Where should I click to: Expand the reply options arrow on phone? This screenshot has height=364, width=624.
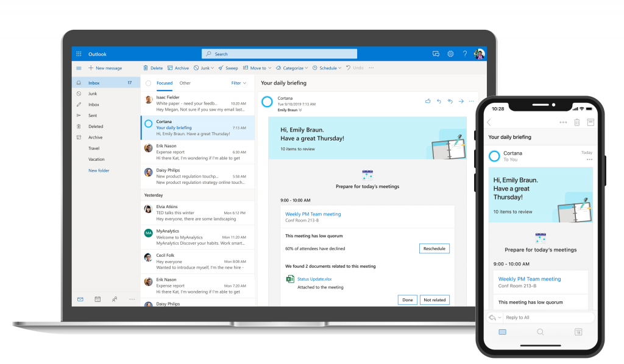pos(499,318)
